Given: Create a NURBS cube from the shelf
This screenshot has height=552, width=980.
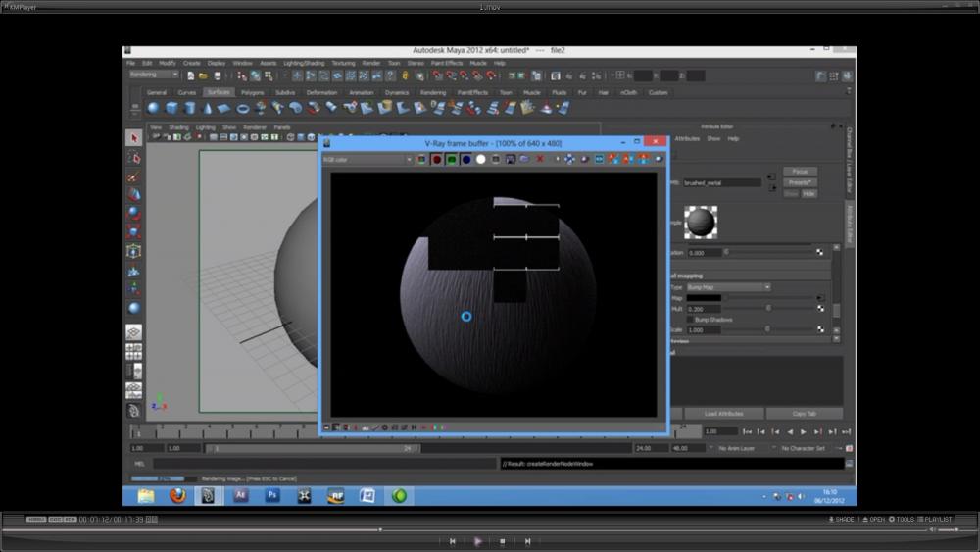Looking at the screenshot, I should 171,108.
